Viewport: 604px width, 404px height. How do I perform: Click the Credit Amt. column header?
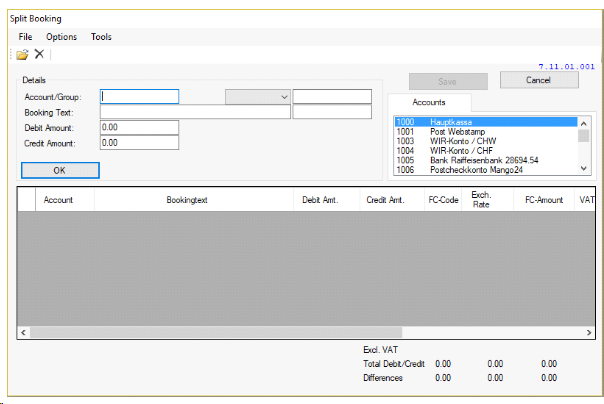pos(392,199)
